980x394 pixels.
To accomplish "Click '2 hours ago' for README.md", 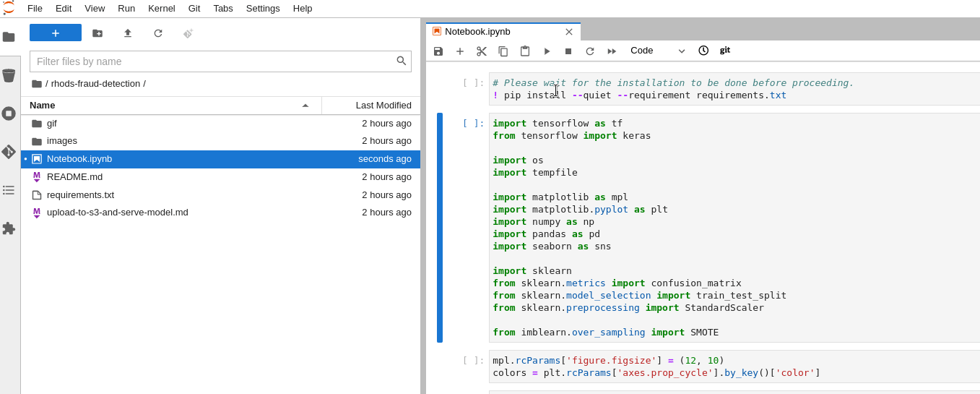I will pos(386,177).
